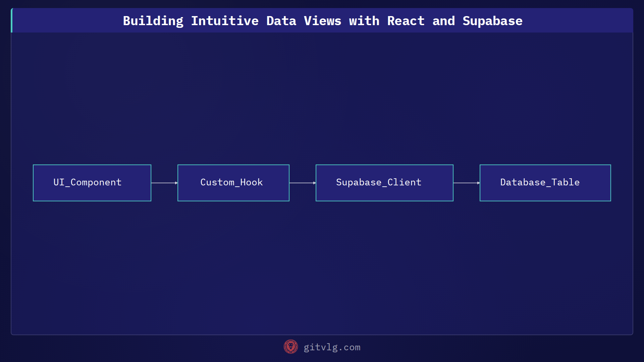
Task: Click the title 'Building Intuitive Data Views with React and Supabase'
Action: coord(322,21)
